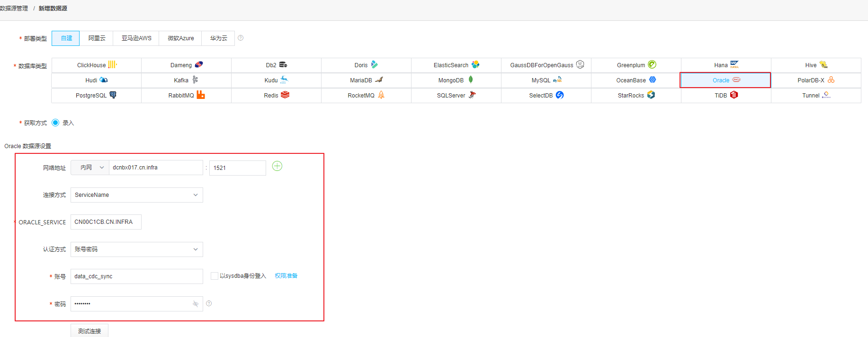
Task: Open deployment type help question icon
Action: (241, 38)
